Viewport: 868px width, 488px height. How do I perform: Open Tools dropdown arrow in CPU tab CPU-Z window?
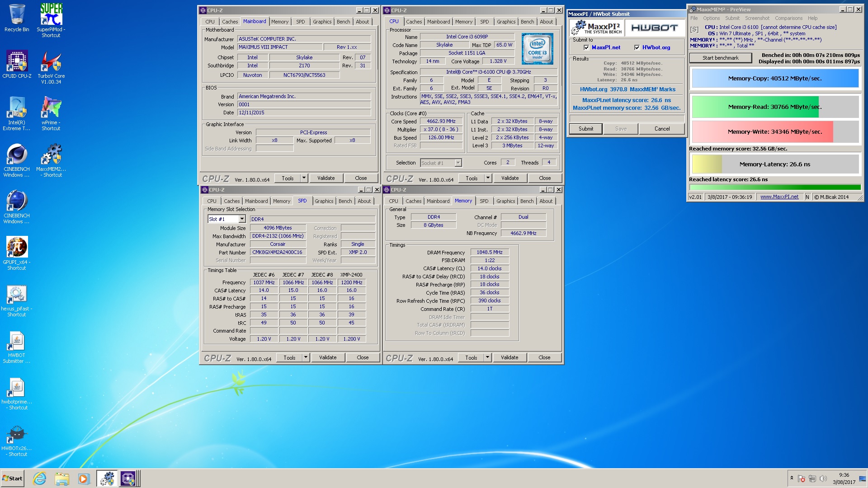(x=488, y=178)
